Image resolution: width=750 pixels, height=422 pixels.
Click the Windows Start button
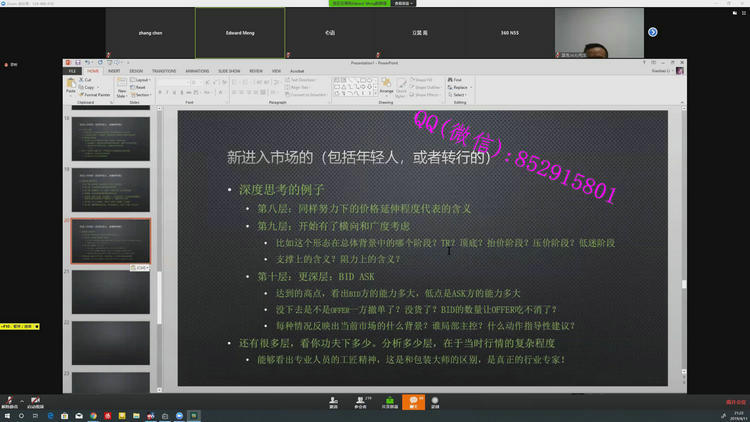(x=7, y=416)
